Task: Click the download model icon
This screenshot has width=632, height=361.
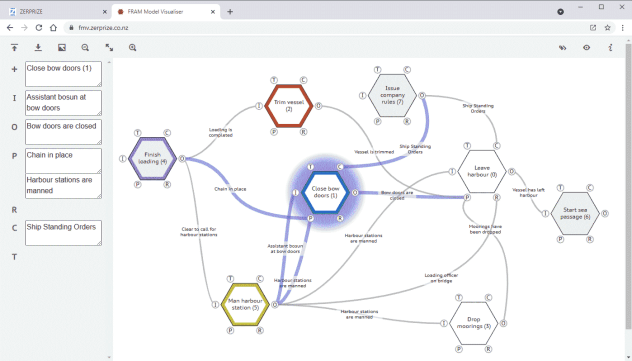Action: tap(38, 48)
